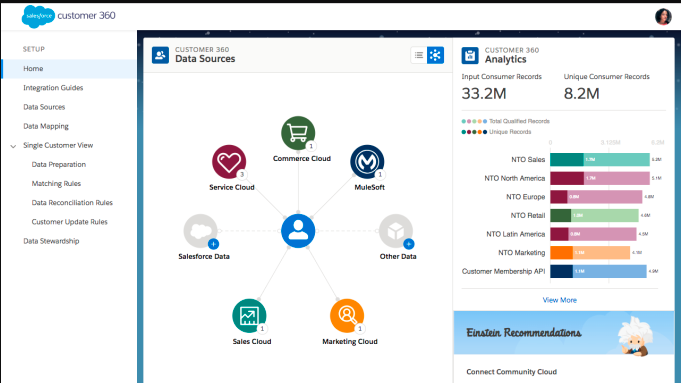Click the Einstein Recommendations banner

564,333
